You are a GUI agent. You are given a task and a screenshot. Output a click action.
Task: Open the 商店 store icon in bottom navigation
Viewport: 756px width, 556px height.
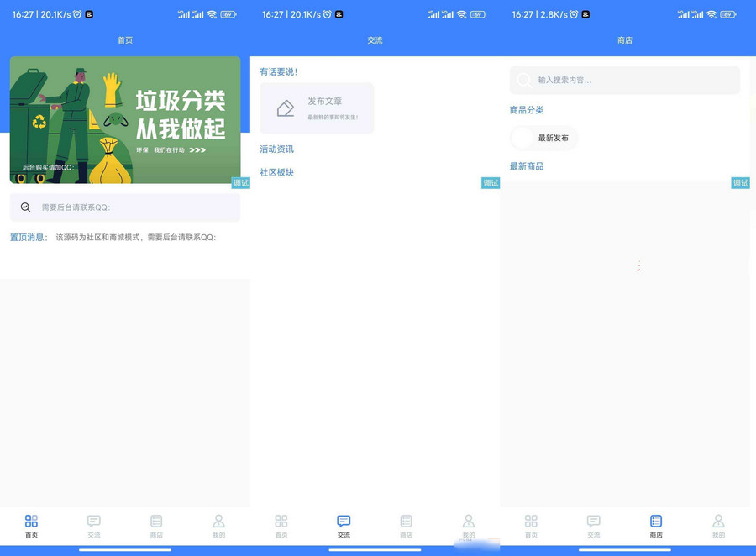tap(655, 522)
